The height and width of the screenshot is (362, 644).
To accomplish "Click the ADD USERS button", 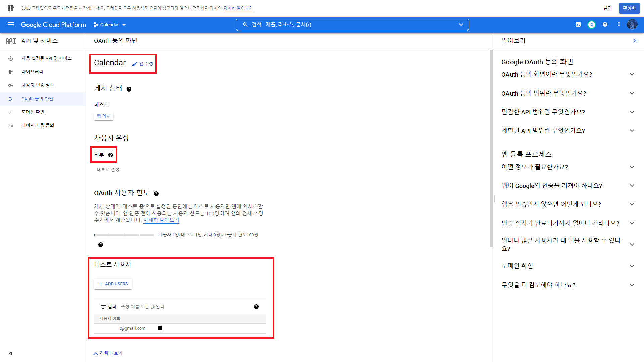I will click(113, 284).
